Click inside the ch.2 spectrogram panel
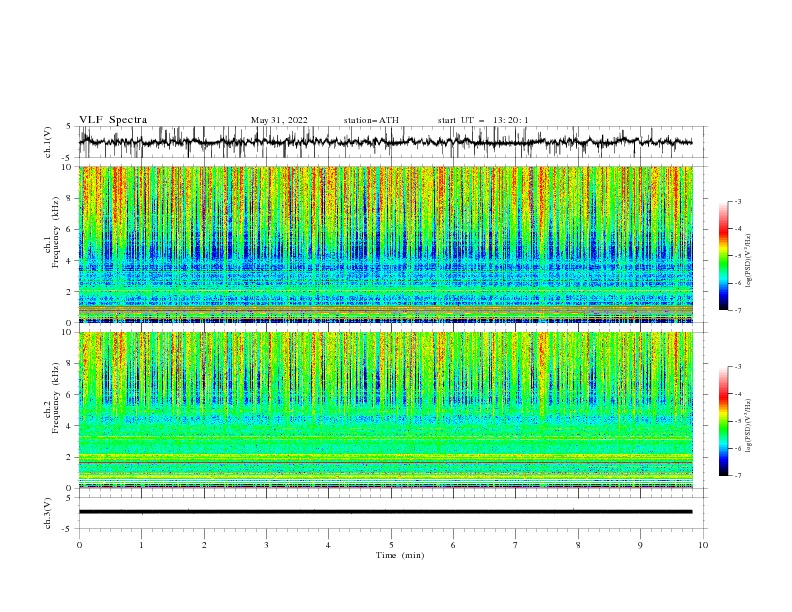The image size is (792, 612). [x=385, y=410]
